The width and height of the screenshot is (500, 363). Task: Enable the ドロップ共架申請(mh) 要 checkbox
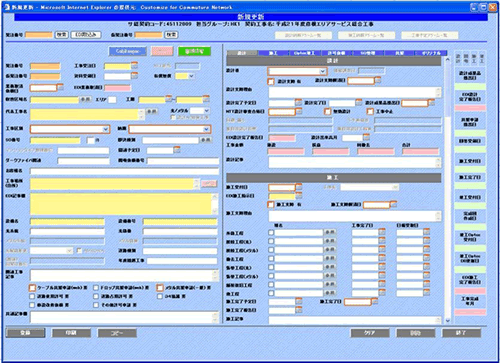[x=96, y=287]
